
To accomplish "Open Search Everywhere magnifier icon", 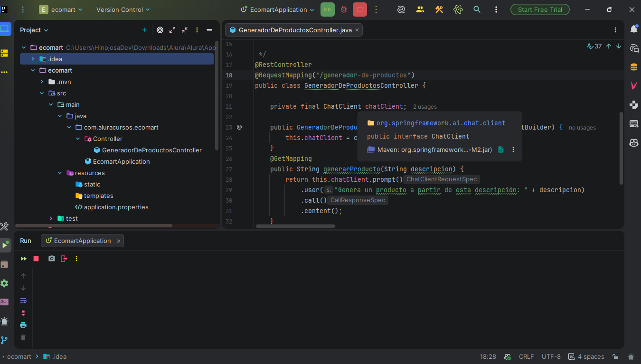I will tap(477, 9).
